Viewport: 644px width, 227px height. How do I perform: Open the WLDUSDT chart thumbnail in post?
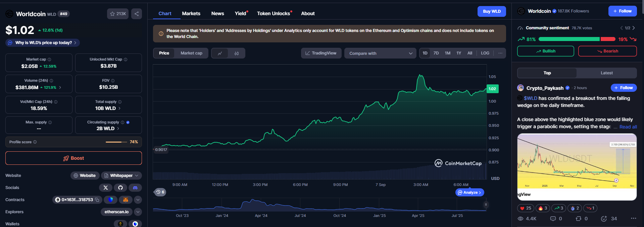[577, 167]
